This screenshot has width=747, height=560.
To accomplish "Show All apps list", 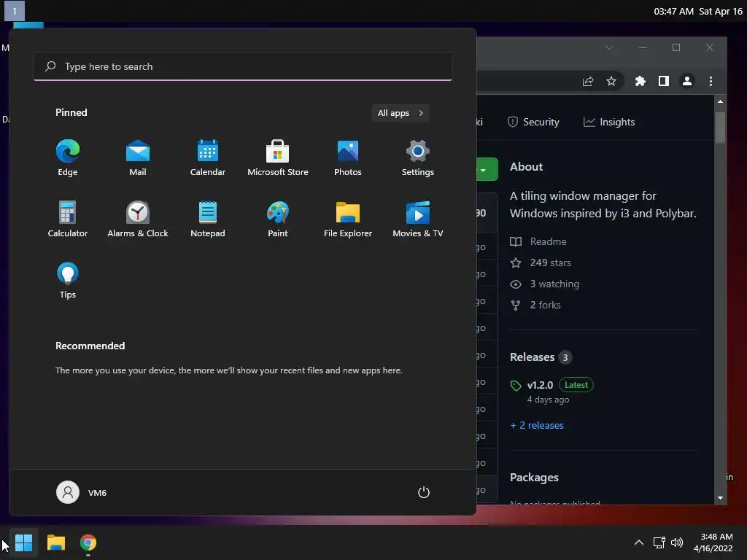I will click(400, 113).
